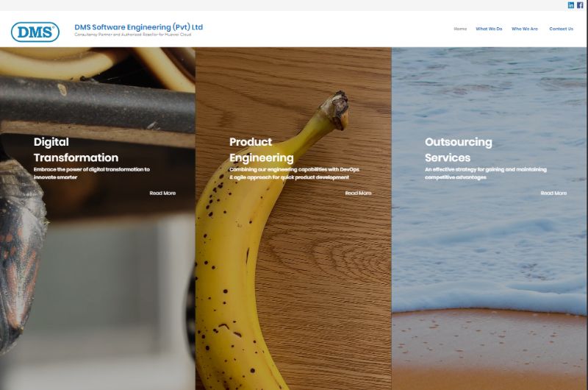Image resolution: width=588 pixels, height=390 pixels.
Task: Select the Product Engineering heading
Action: (262, 149)
